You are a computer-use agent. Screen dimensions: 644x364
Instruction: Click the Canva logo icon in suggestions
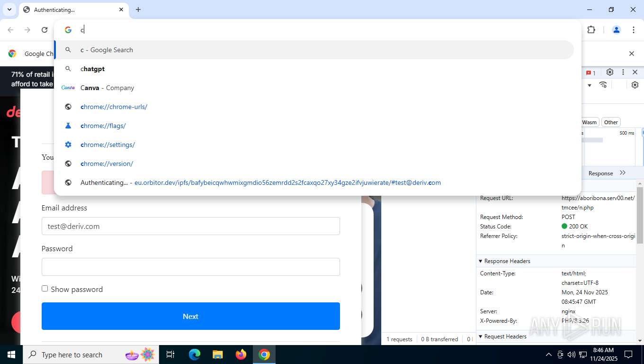68,88
